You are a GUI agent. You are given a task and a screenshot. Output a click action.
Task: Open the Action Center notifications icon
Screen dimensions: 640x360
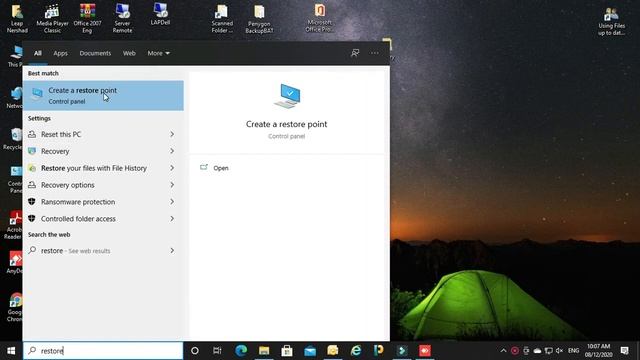click(624, 351)
